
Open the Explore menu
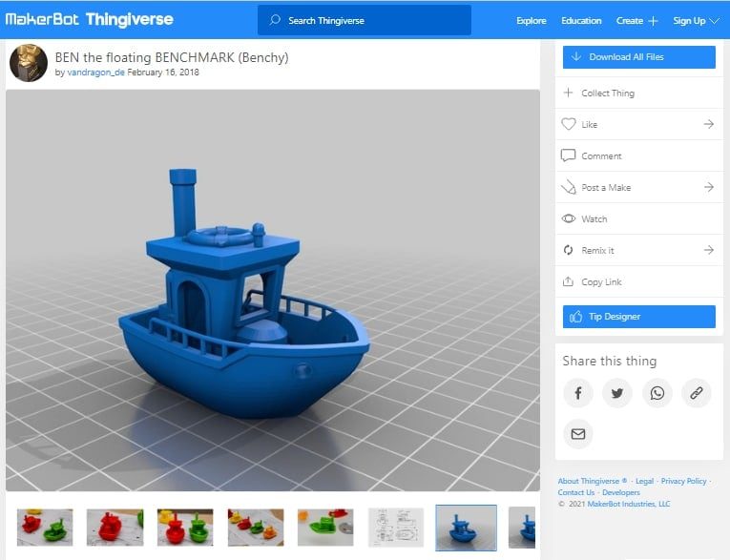click(532, 20)
